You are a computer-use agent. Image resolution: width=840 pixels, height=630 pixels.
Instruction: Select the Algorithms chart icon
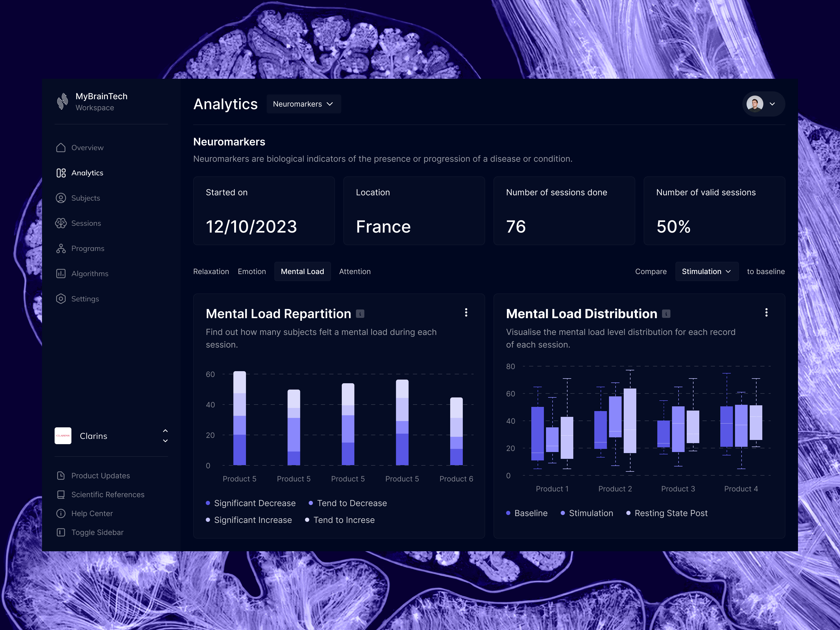click(61, 274)
